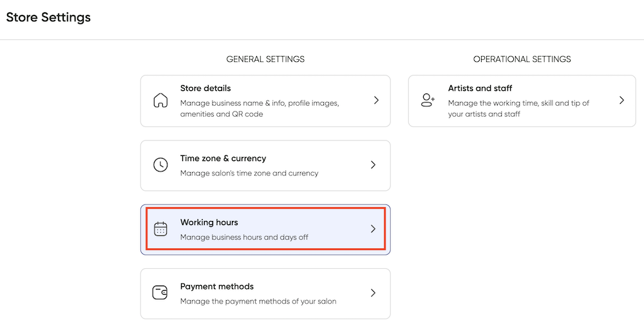Click the wallet icon for Payment methods
Image resolution: width=644 pixels, height=323 pixels.
pos(160,293)
